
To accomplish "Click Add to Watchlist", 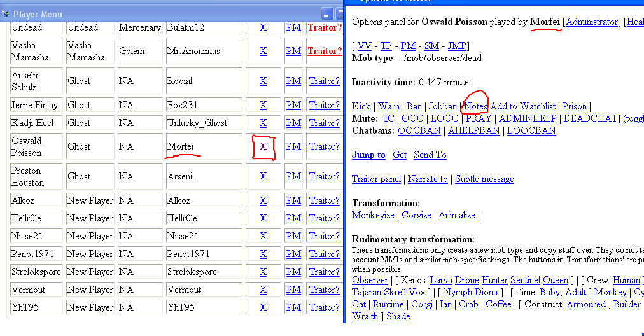I will [x=523, y=106].
